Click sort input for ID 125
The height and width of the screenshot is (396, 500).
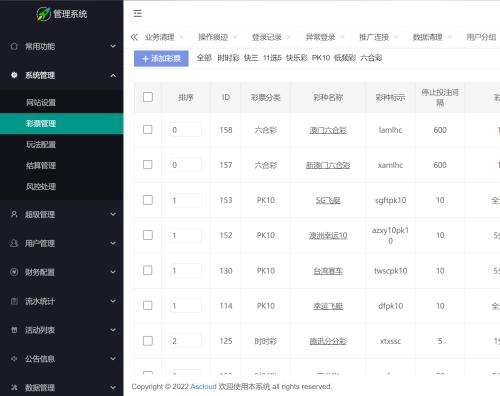186,341
